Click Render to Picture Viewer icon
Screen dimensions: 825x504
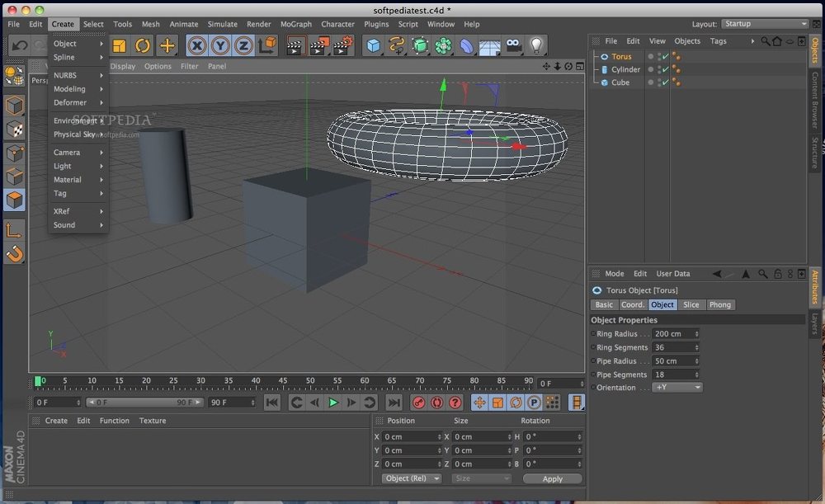click(x=318, y=45)
